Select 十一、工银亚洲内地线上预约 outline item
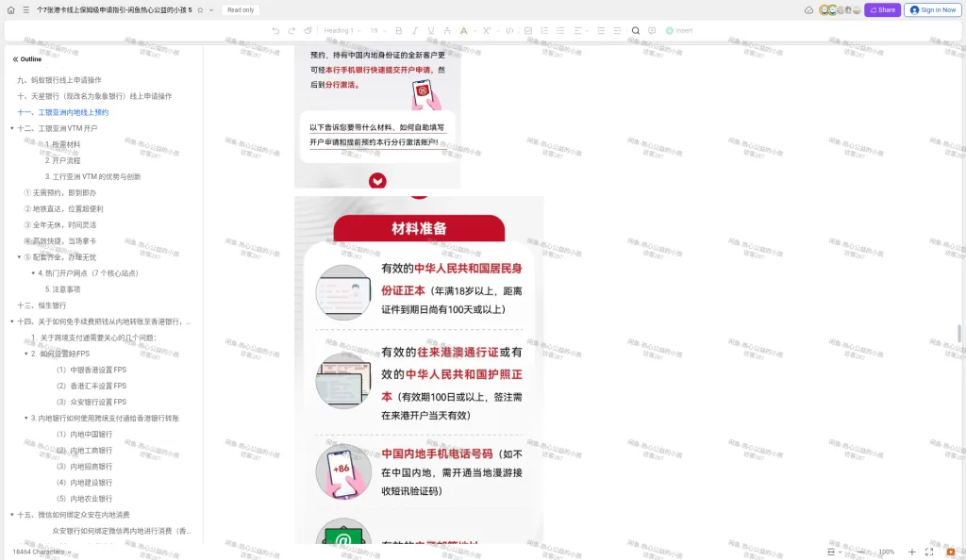This screenshot has height=560, width=966. 63,112
